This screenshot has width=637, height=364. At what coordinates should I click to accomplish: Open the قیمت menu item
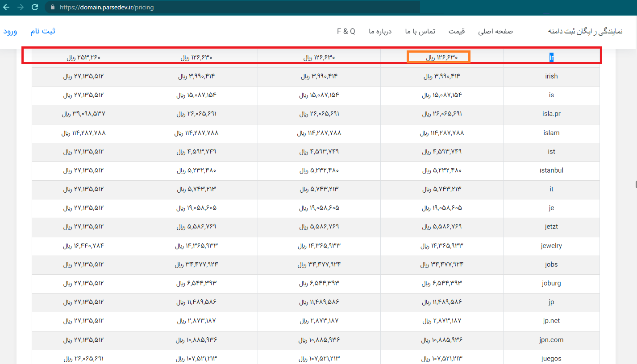(457, 31)
